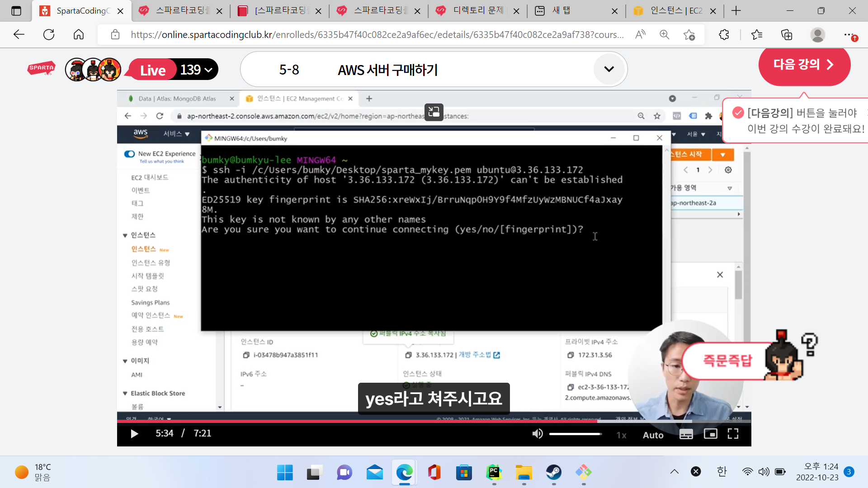The image size is (868, 488).
Task: Open tab actions menu icon
Action: click(16, 11)
